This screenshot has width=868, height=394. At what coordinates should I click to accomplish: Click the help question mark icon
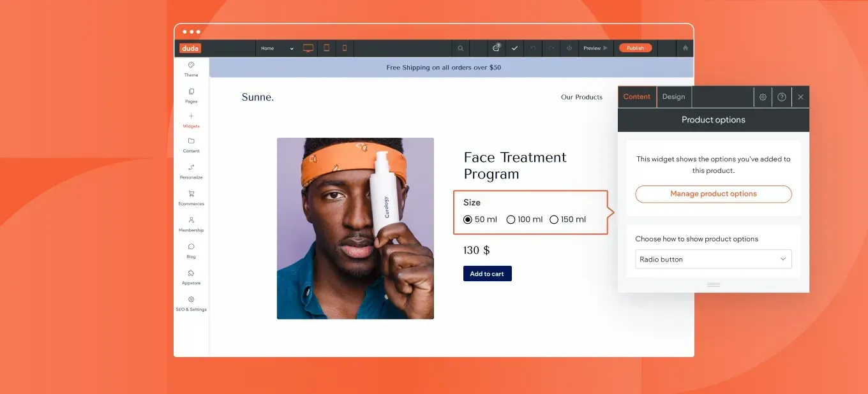click(x=782, y=97)
